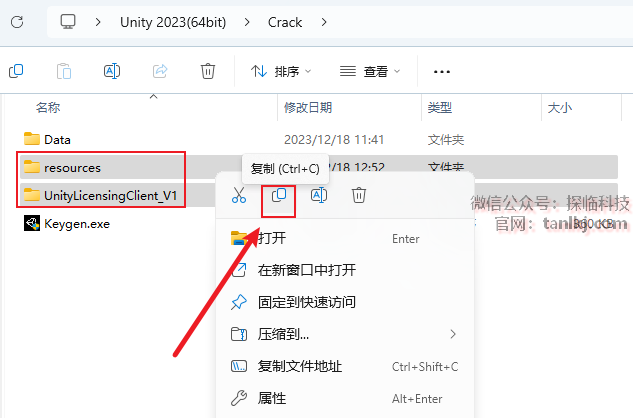Screen dimensions: 633x418
Task: Click the rename icon in context menu
Action: (x=319, y=195)
